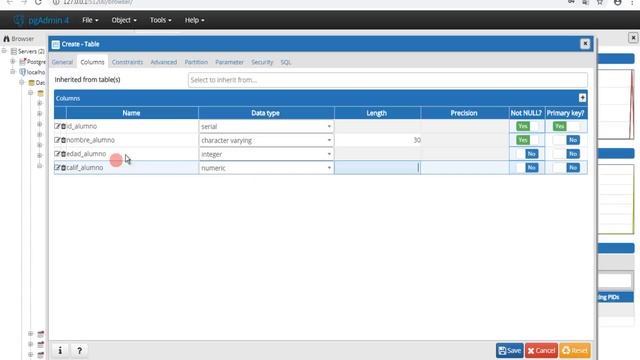Image resolution: width=640 pixels, height=360 pixels.
Task: Toggle Primary key for nombre_alumno
Action: pos(566,140)
